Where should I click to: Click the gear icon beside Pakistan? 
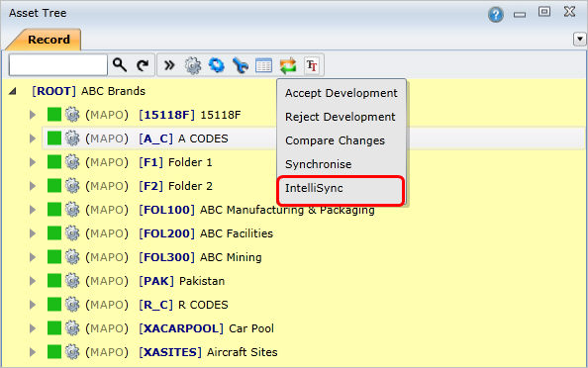pos(72,281)
